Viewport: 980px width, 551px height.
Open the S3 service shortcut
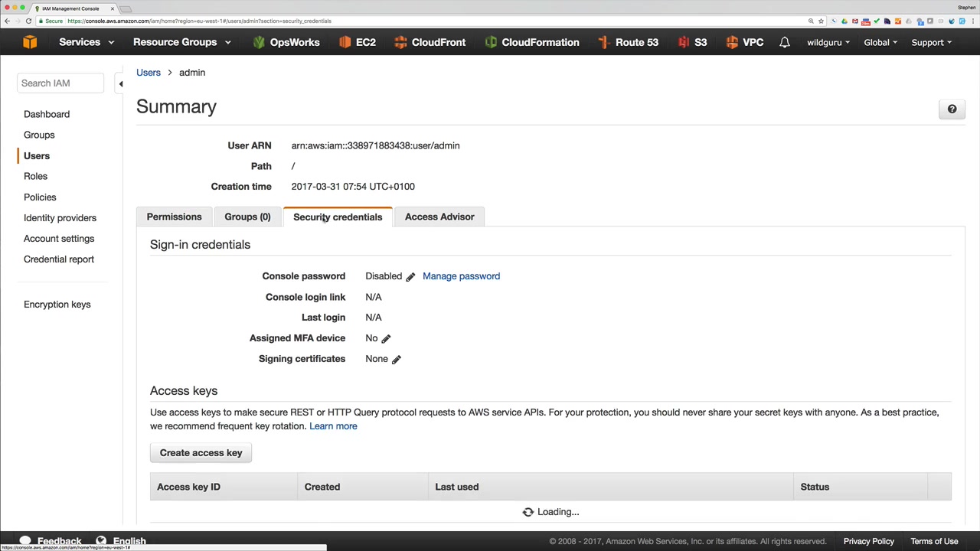(x=692, y=42)
